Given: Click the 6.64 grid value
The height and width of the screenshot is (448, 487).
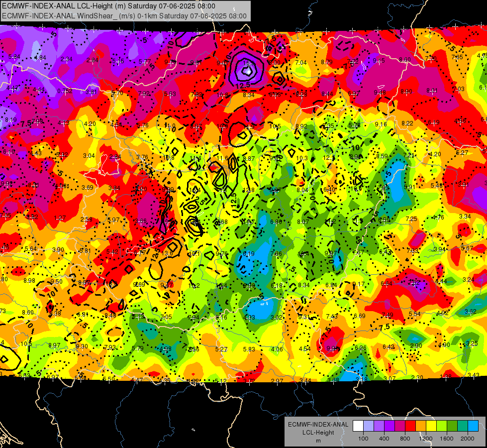Looking at the screenshot, I should pos(387,283).
